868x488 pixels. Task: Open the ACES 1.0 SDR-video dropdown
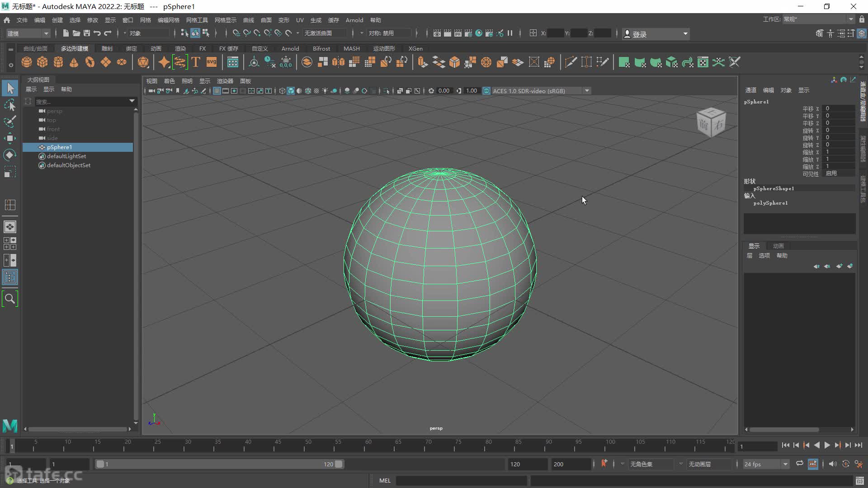click(541, 91)
